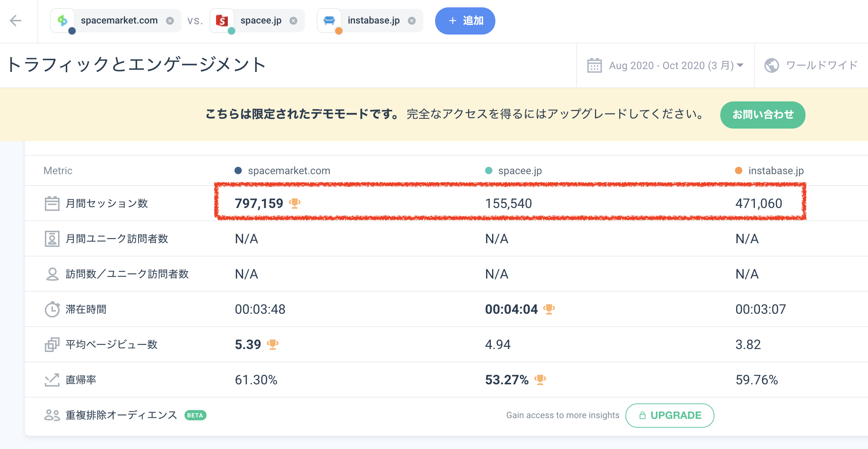Remove instabase.jp from comparison
The image size is (868, 449).
click(412, 21)
